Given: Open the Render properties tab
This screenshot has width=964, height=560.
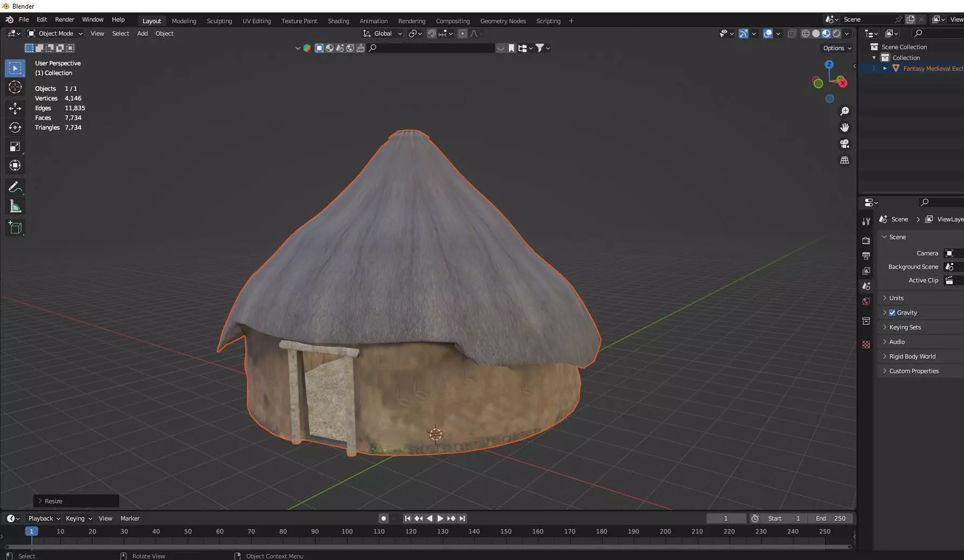Looking at the screenshot, I should 866,240.
